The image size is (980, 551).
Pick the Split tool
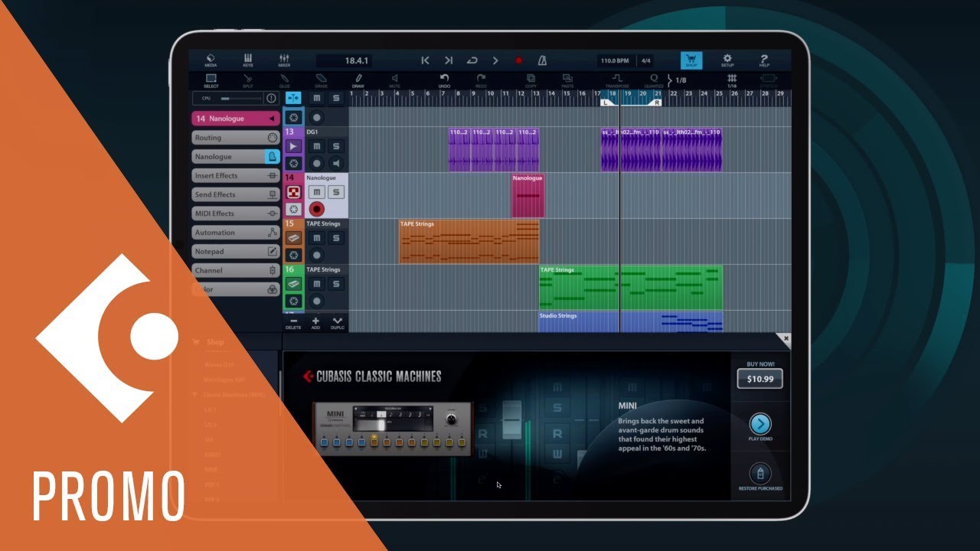pos(248,81)
